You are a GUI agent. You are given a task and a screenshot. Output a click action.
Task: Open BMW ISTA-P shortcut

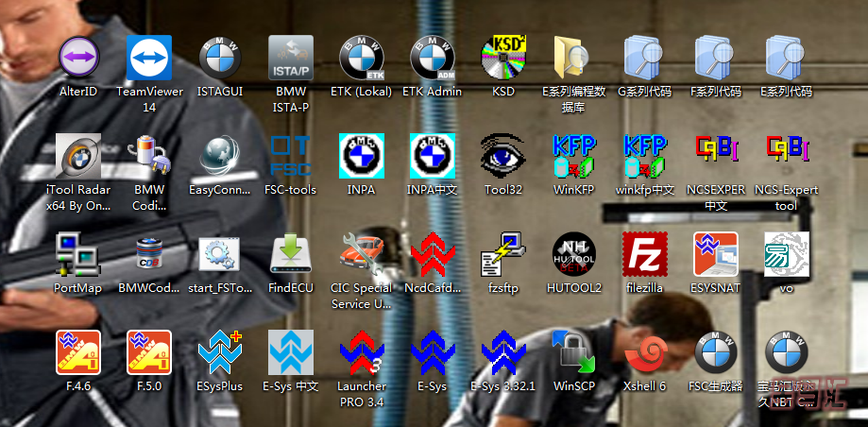(x=291, y=58)
